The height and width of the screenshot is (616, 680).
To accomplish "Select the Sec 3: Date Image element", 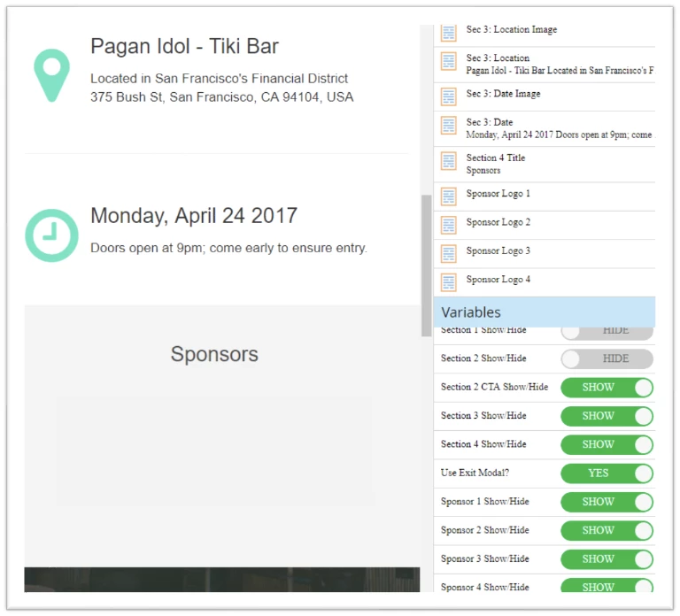I will pyautogui.click(x=545, y=96).
